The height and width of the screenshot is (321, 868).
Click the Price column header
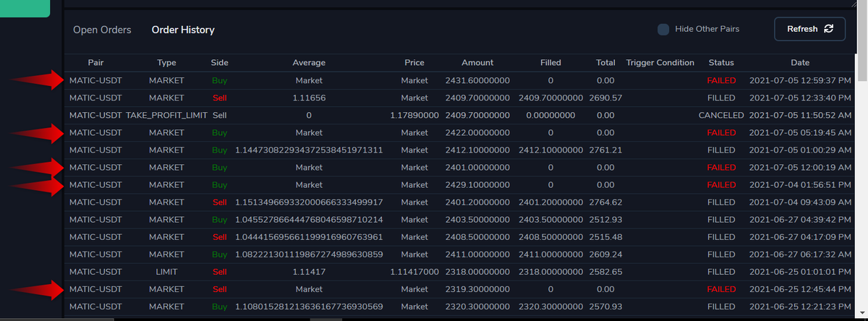coord(414,63)
